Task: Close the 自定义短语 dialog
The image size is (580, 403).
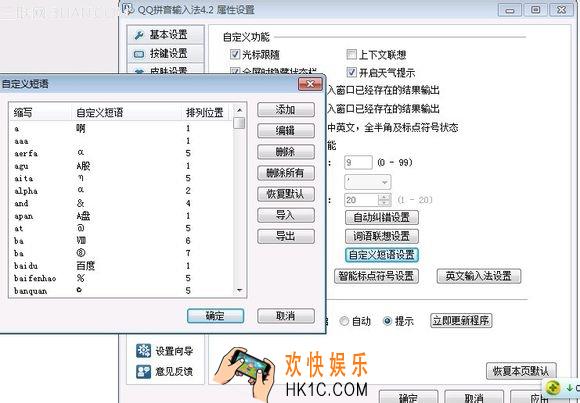Action: click(310, 84)
